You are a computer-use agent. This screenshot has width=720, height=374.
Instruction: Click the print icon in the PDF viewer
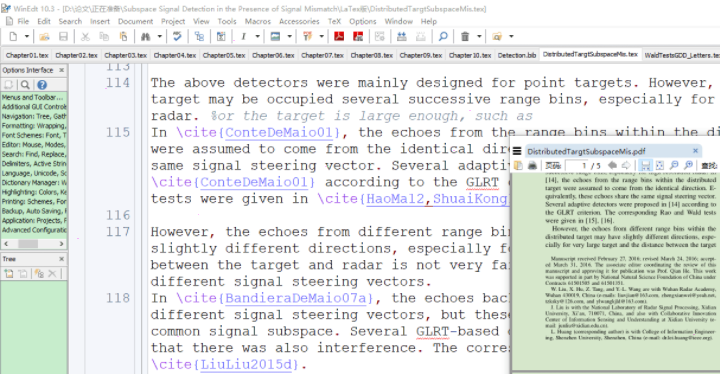[x=532, y=165]
